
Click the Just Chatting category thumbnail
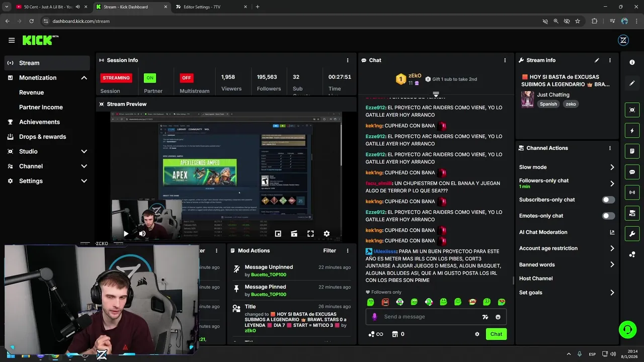(527, 99)
